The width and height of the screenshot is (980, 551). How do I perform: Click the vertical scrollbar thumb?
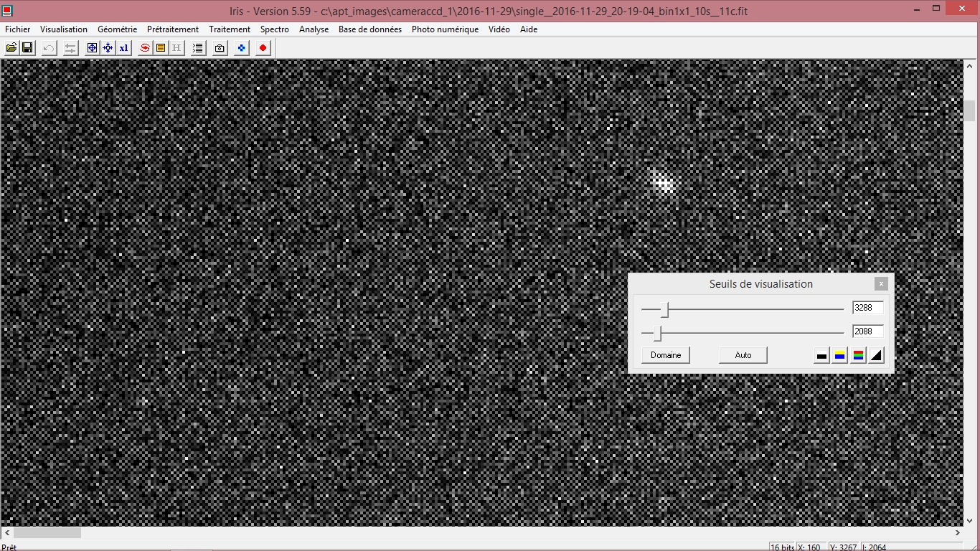click(970, 111)
